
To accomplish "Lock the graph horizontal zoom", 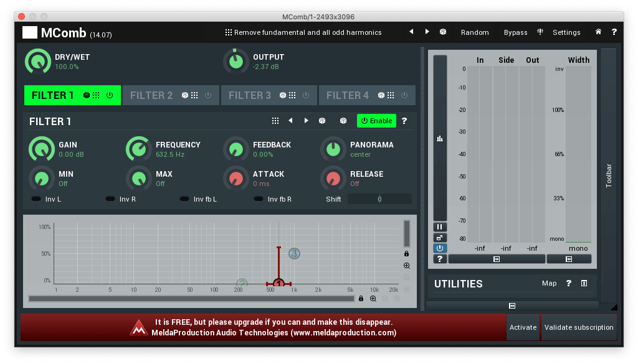I will click(x=361, y=299).
